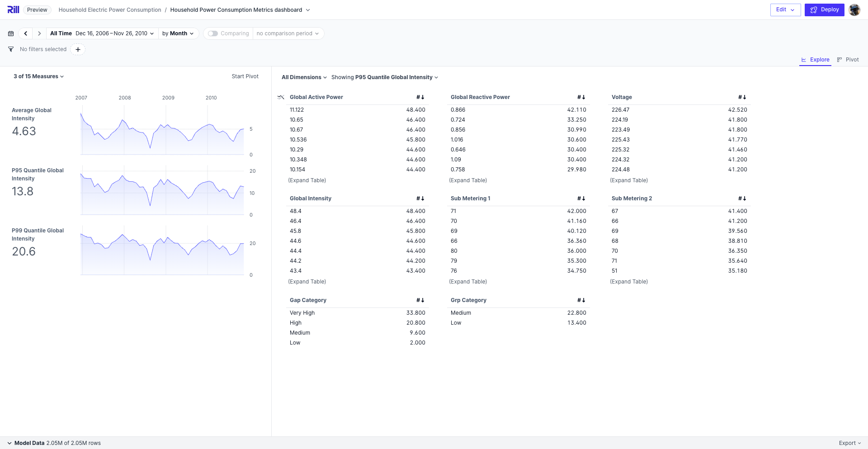Viewport: 868px width, 449px height.
Task: Open the calendar date picker icon
Action: (10, 33)
